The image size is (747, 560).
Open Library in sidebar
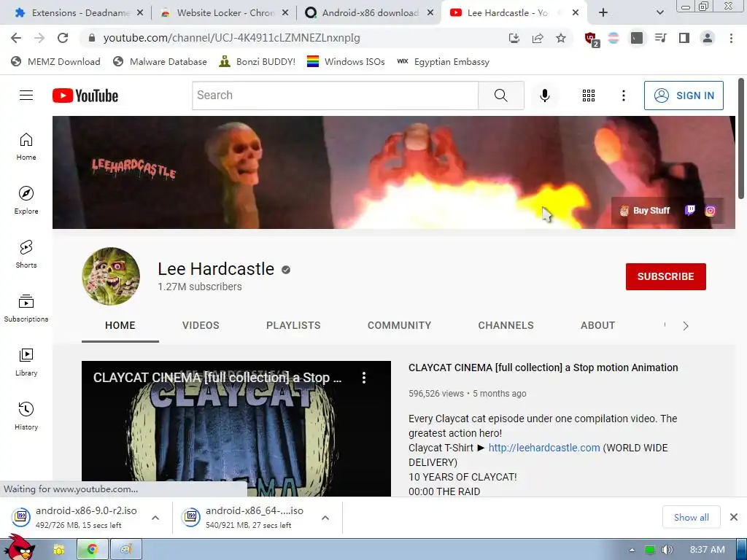click(x=26, y=362)
